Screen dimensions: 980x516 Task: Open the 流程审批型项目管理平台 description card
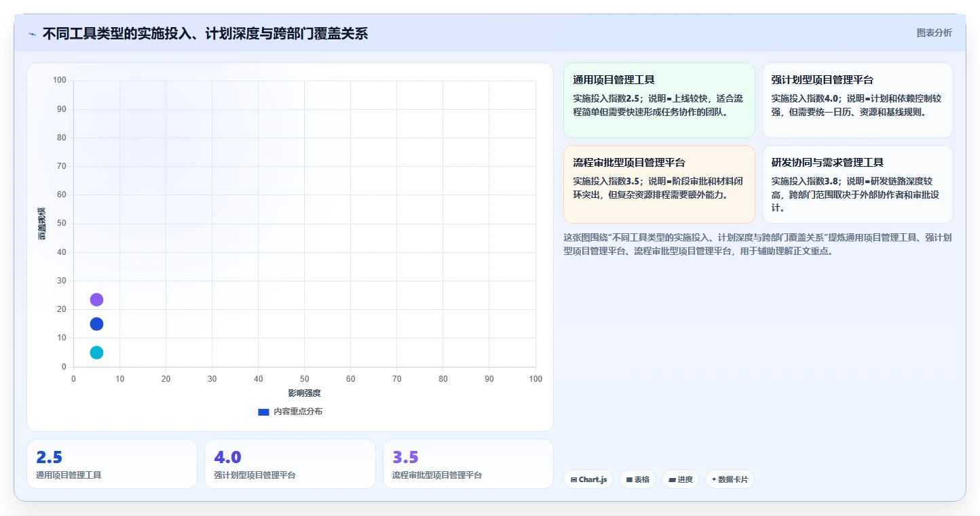[x=659, y=184]
